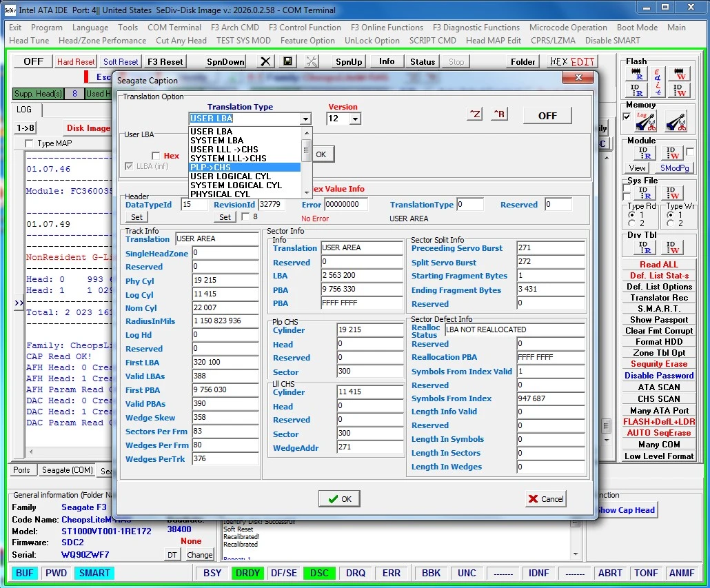Click the Sys File ID read icon
This screenshot has width=710, height=588.
pyautogui.click(x=643, y=193)
